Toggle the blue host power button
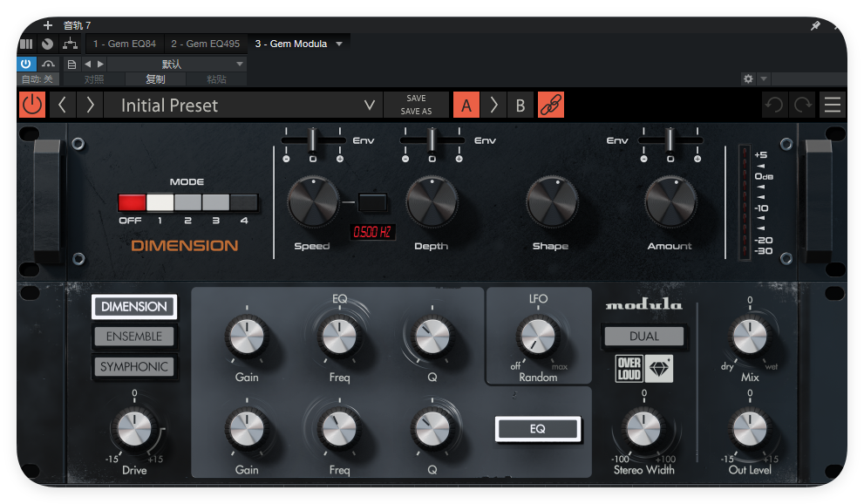864x504 pixels. [x=26, y=64]
